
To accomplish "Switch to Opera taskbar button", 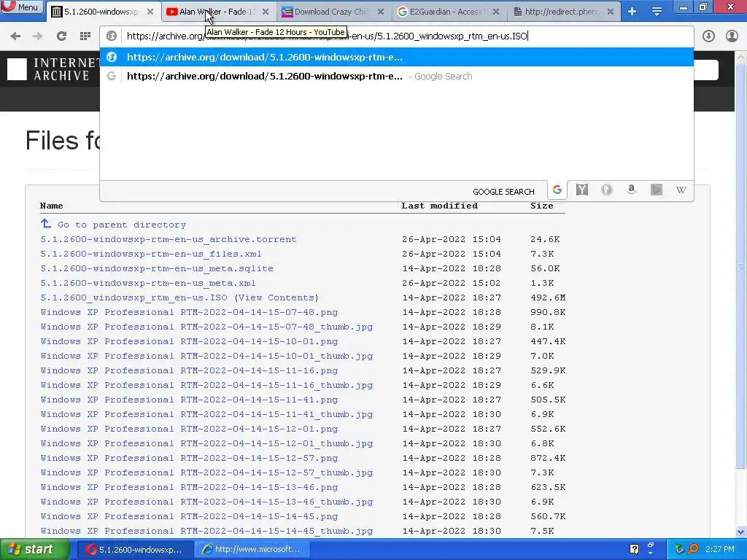I will 135,550.
